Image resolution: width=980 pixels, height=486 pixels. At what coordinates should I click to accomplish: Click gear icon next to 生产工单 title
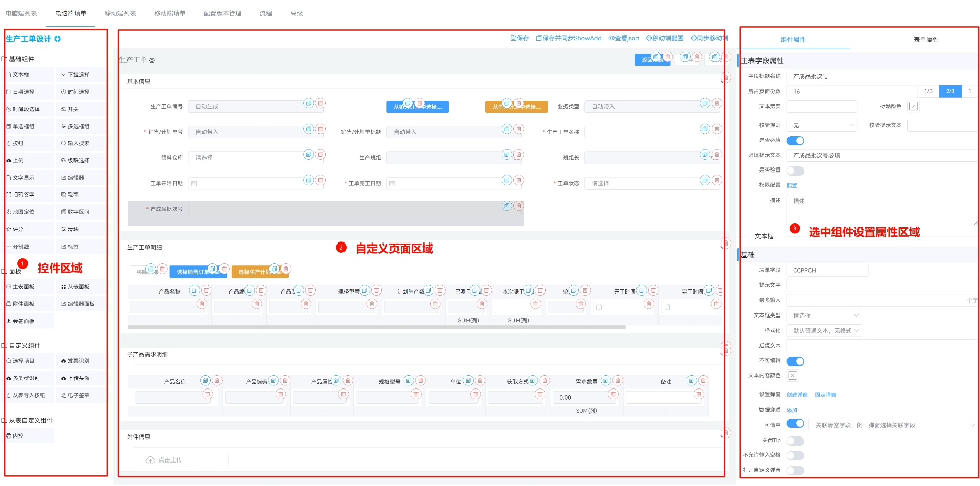pos(152,60)
